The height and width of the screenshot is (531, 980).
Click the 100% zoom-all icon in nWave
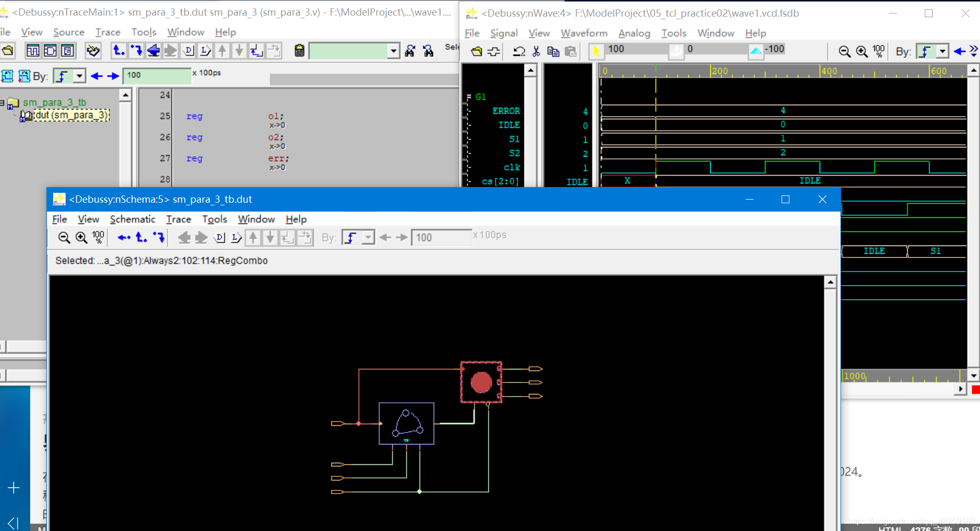[x=879, y=51]
